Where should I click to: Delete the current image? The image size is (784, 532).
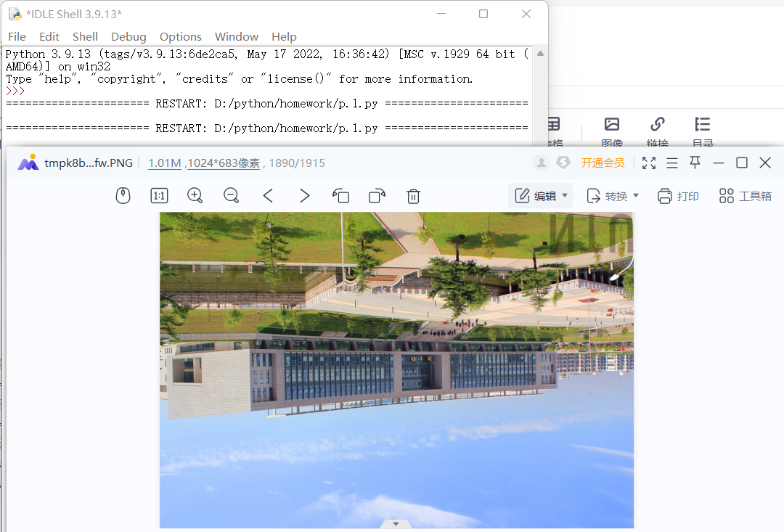[413, 195]
